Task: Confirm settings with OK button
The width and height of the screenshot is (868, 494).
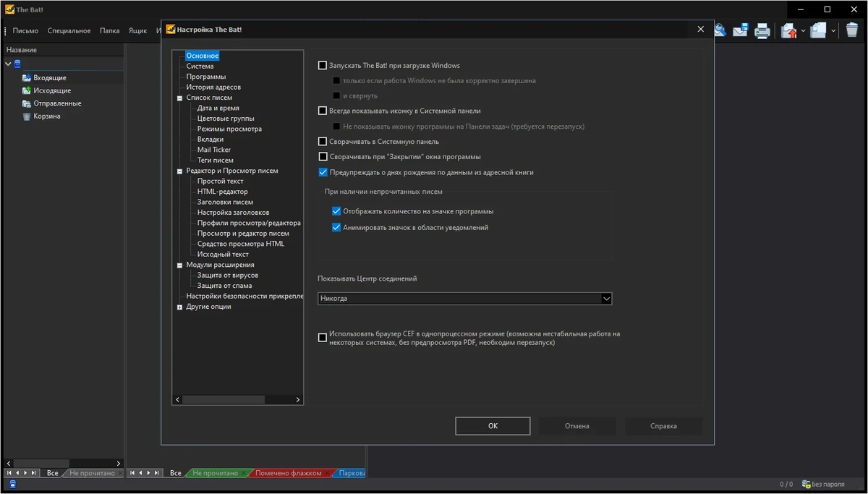Action: pyautogui.click(x=493, y=426)
